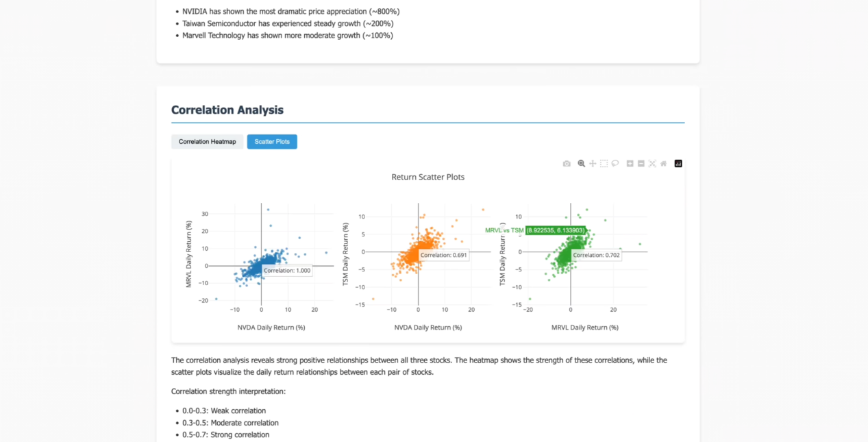Select the Zoom tool in chart toolbar

pos(582,164)
